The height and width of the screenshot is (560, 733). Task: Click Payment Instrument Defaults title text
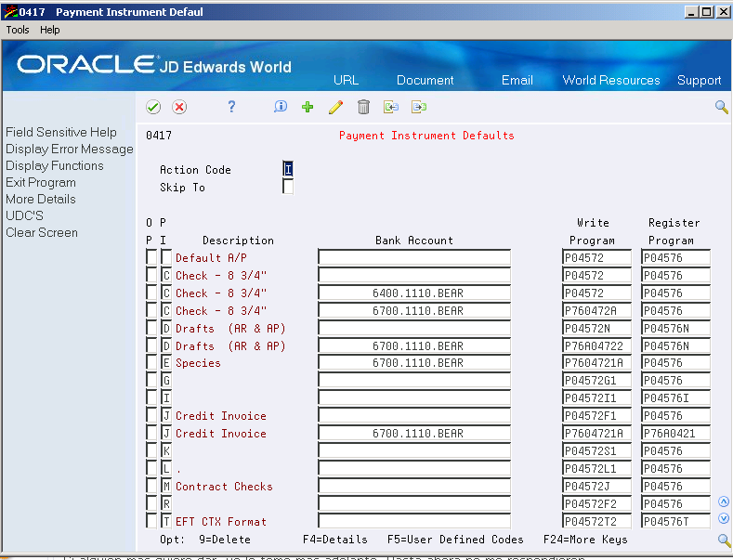tap(426, 136)
